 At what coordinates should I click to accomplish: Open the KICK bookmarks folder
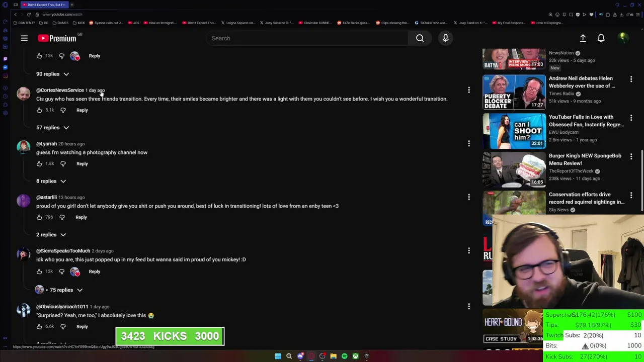(x=79, y=23)
